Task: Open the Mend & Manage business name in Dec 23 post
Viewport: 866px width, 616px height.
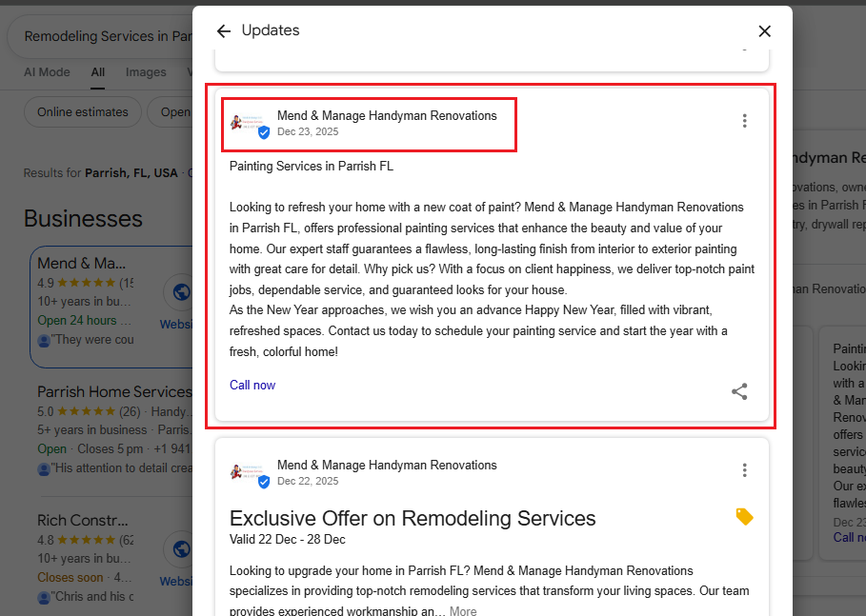Action: point(387,116)
